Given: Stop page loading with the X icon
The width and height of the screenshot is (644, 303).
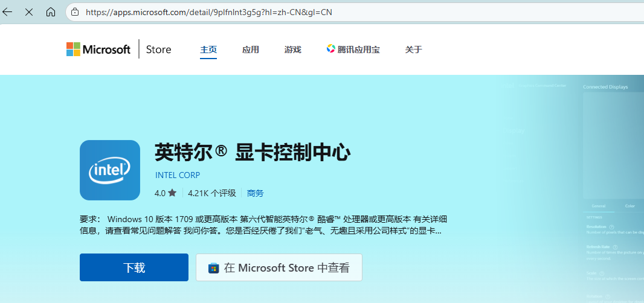Looking at the screenshot, I should 29,12.
